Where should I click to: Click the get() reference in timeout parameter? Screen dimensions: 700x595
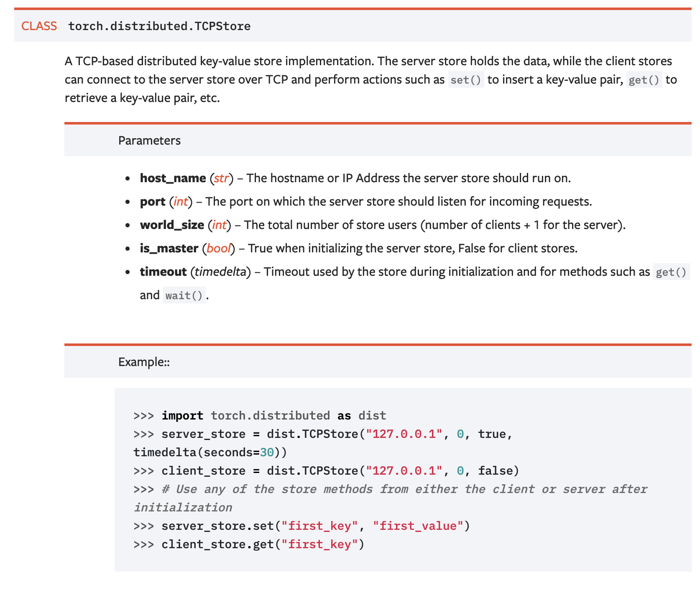(x=671, y=272)
